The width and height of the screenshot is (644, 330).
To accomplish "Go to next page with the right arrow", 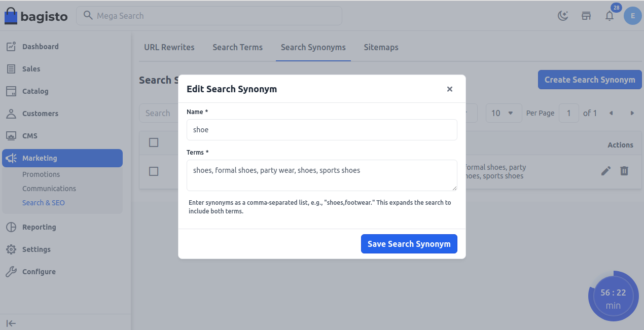I will [x=632, y=113].
